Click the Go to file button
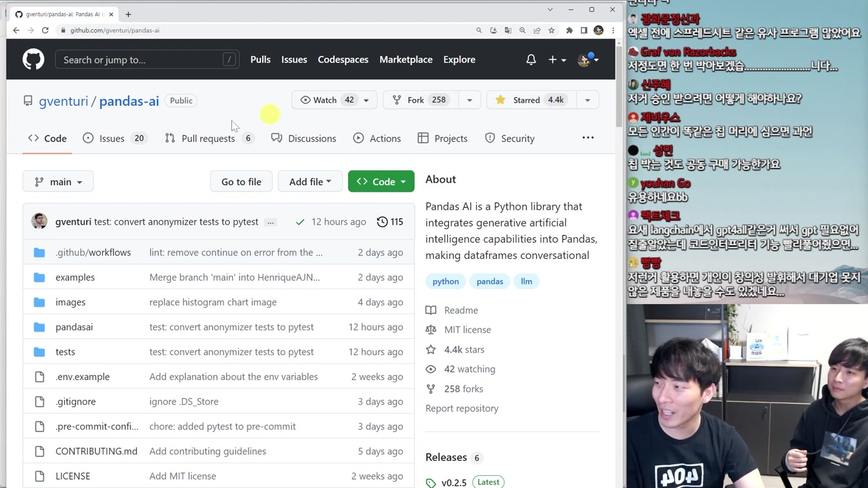The image size is (868, 488). pos(242,181)
